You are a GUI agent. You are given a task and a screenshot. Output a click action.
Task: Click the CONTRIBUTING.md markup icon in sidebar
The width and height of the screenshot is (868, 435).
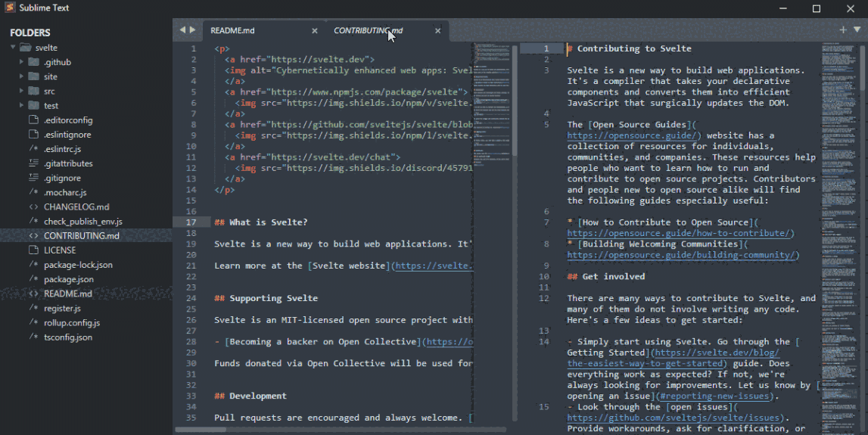pos(34,235)
